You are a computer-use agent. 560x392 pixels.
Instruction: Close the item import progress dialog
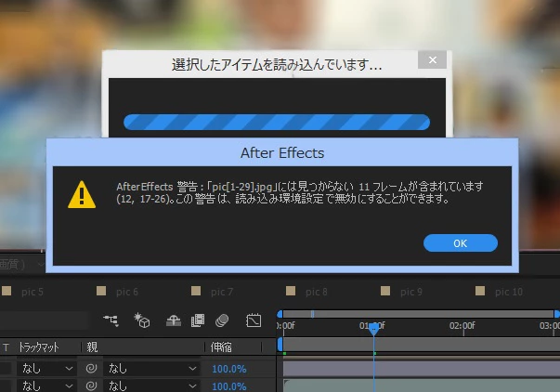coord(432,59)
